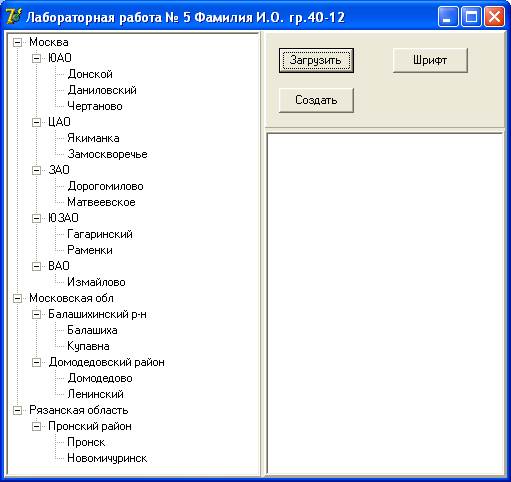Select Купавна in the tree
The width and height of the screenshot is (511, 482).
tap(88, 346)
